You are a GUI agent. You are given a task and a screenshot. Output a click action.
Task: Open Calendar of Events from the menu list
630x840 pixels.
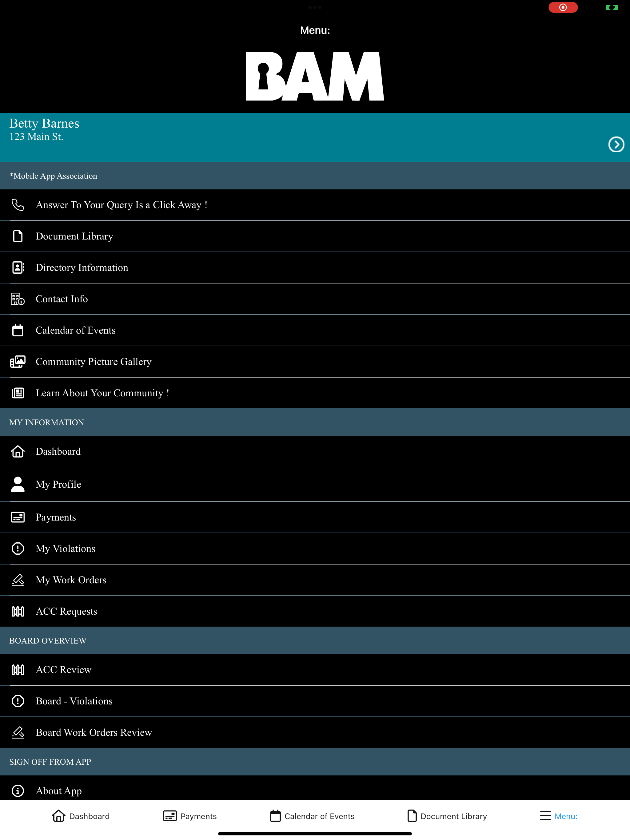[315, 331]
